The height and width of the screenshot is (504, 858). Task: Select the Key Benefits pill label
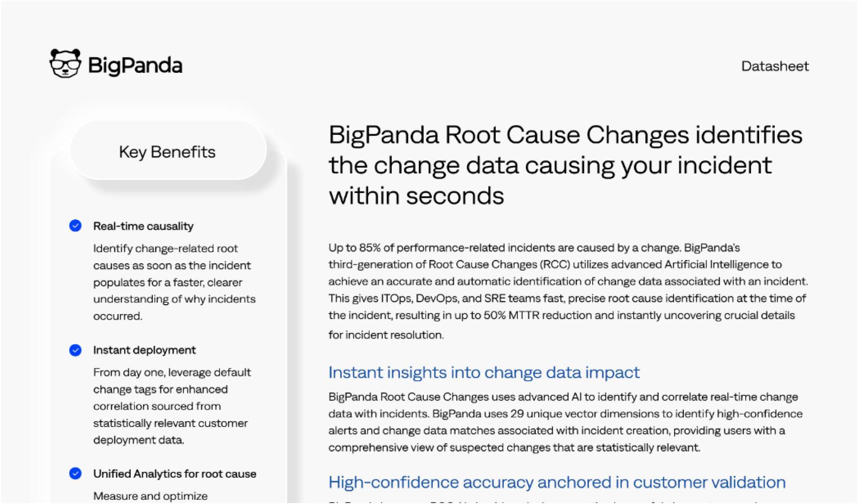point(167,152)
